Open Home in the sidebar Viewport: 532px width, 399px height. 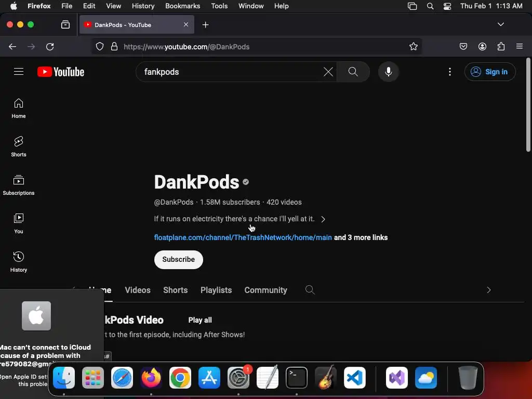[19, 108]
